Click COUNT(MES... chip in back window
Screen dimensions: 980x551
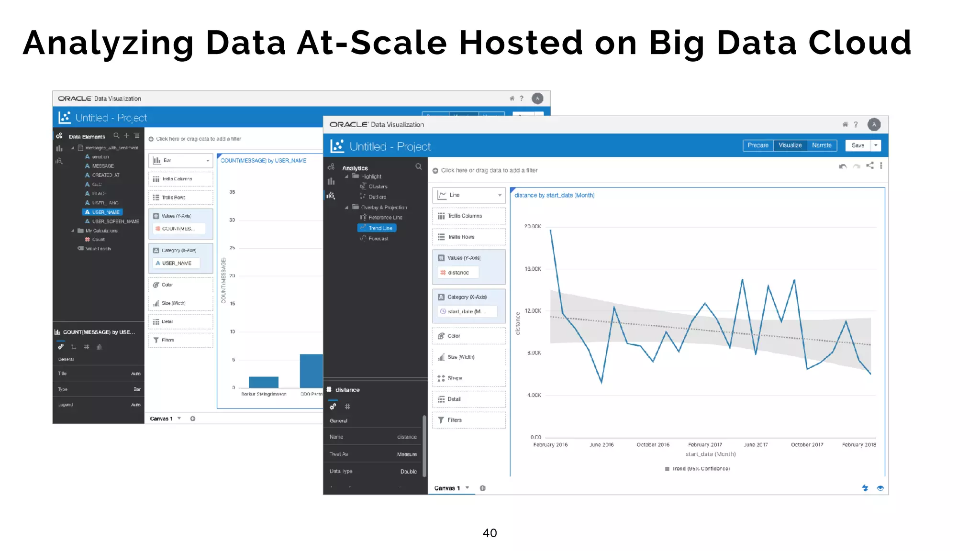point(179,229)
